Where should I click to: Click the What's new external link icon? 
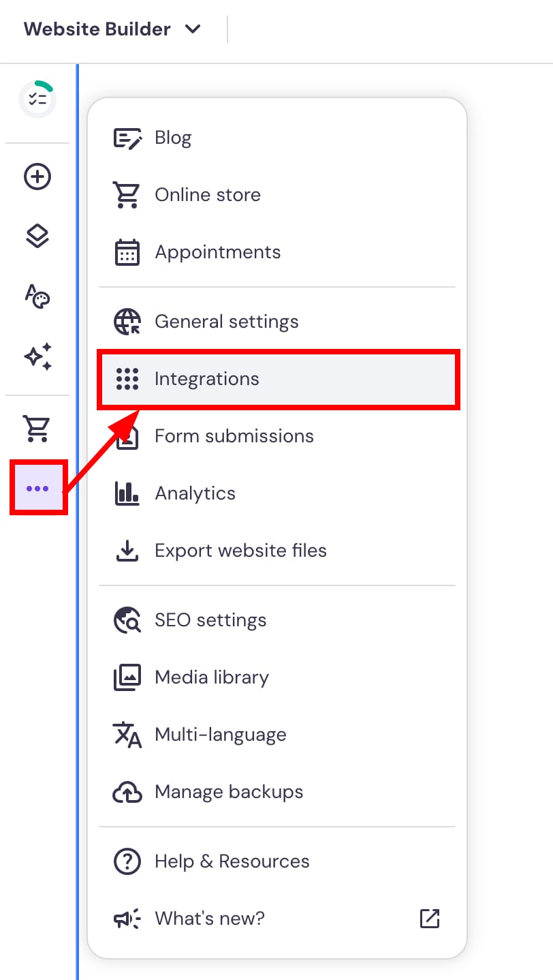pyautogui.click(x=430, y=918)
